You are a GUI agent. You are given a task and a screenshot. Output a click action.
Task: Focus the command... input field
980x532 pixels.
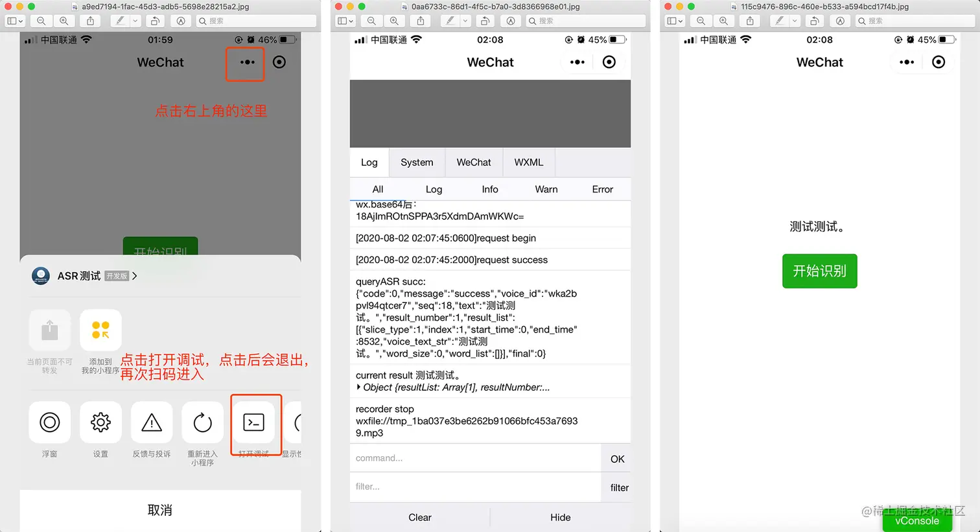[x=475, y=458]
